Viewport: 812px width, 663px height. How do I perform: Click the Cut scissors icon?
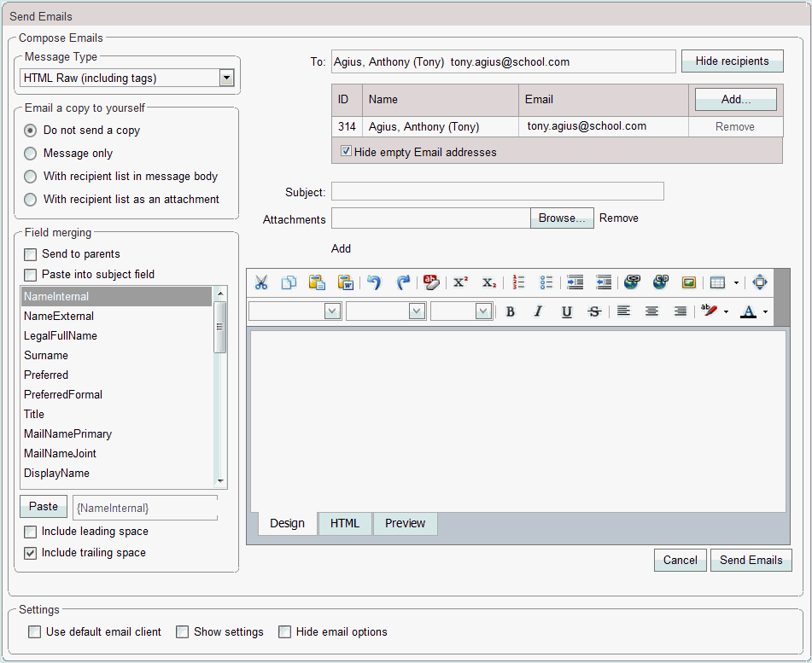pyautogui.click(x=261, y=282)
